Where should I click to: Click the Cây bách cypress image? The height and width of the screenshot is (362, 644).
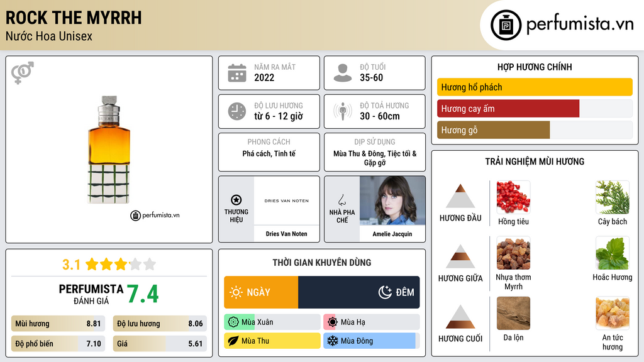tap(613, 197)
